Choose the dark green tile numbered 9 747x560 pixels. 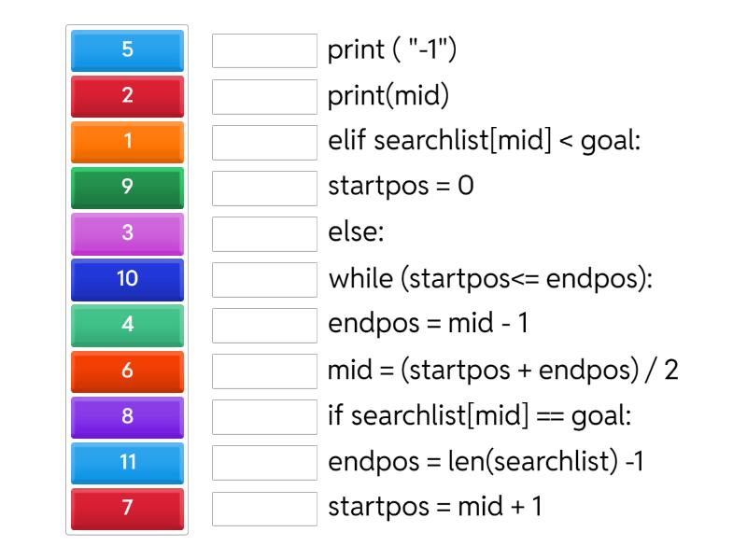pos(127,188)
